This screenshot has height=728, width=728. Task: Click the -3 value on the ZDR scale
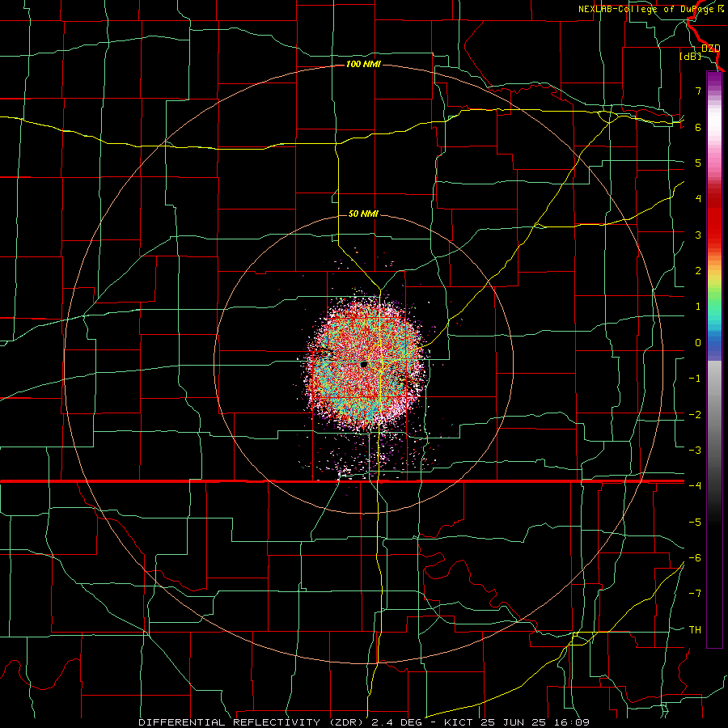[x=695, y=451]
